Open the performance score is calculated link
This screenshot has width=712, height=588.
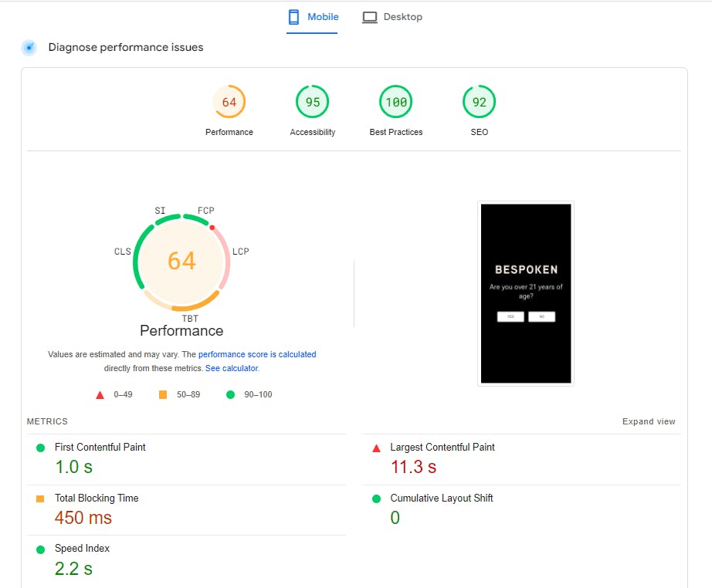[x=257, y=355]
